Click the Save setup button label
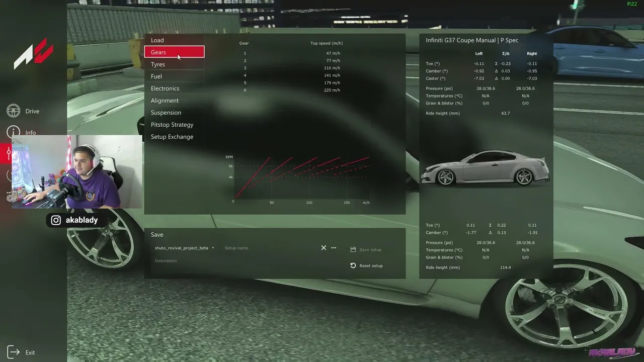644x362 pixels. (x=370, y=250)
